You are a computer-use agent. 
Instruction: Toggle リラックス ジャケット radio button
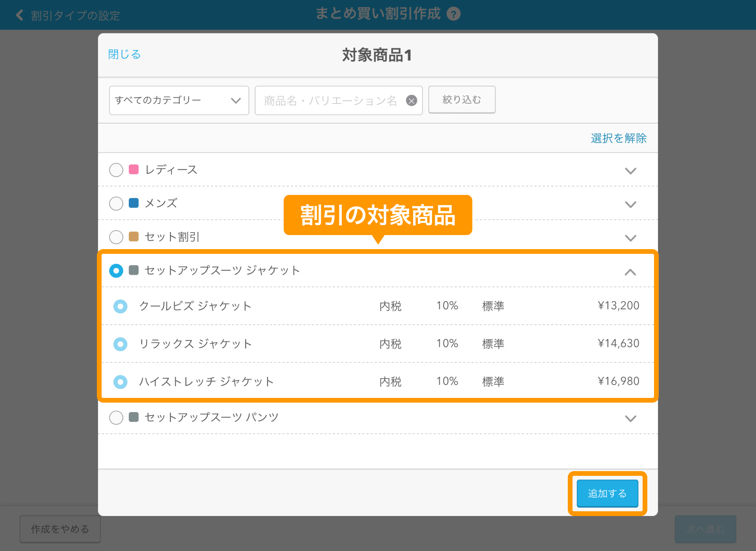pos(120,344)
